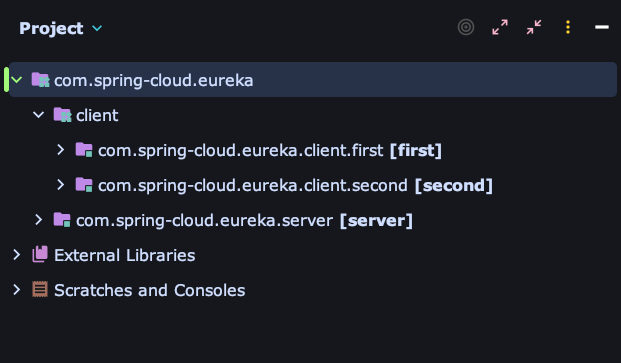This screenshot has height=363, width=621.
Task: Select com.spring-cloud.eureka.server label
Action: 204,220
